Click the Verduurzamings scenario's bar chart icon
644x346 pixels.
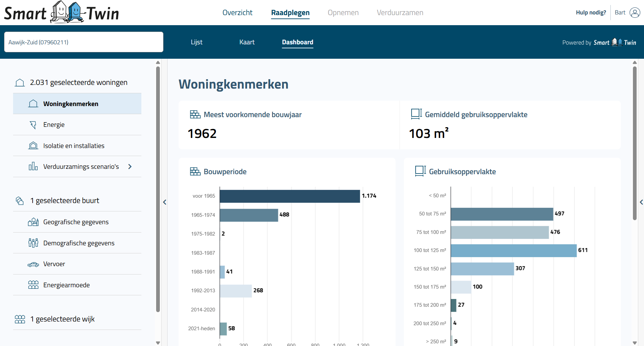pyautogui.click(x=33, y=166)
